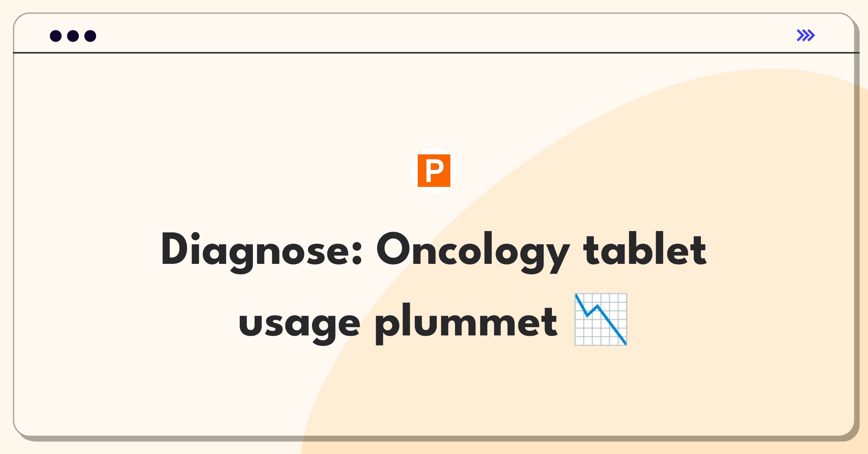This screenshot has width=868, height=454.
Task: Click the letter P inside the orange square
Action: 434,171
